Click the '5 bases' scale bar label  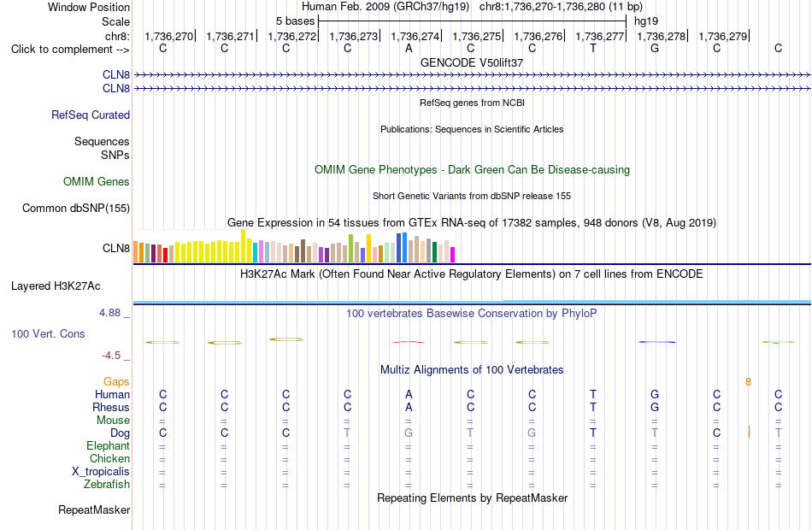(x=295, y=21)
